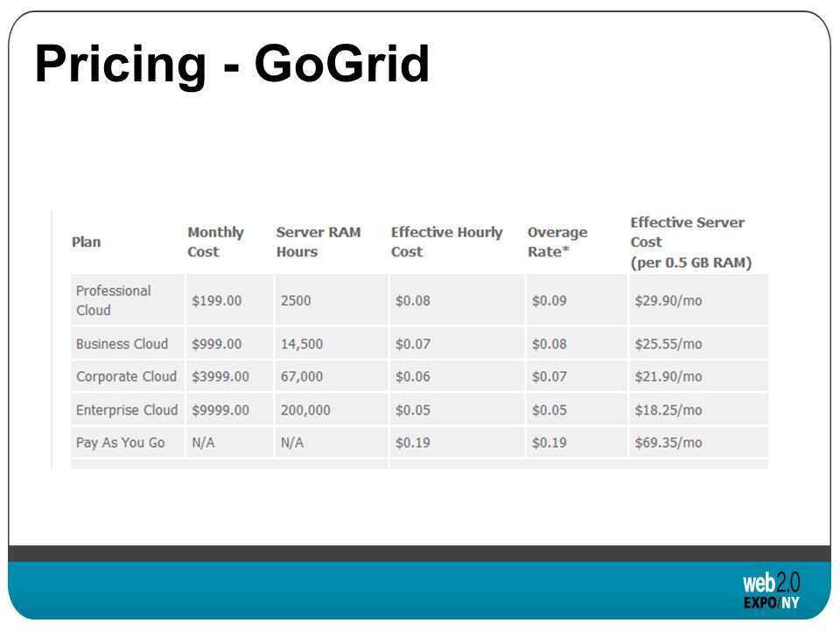Click the '$3999.00' monthly cost cell
This screenshot has width=840, height=630.
230,376
